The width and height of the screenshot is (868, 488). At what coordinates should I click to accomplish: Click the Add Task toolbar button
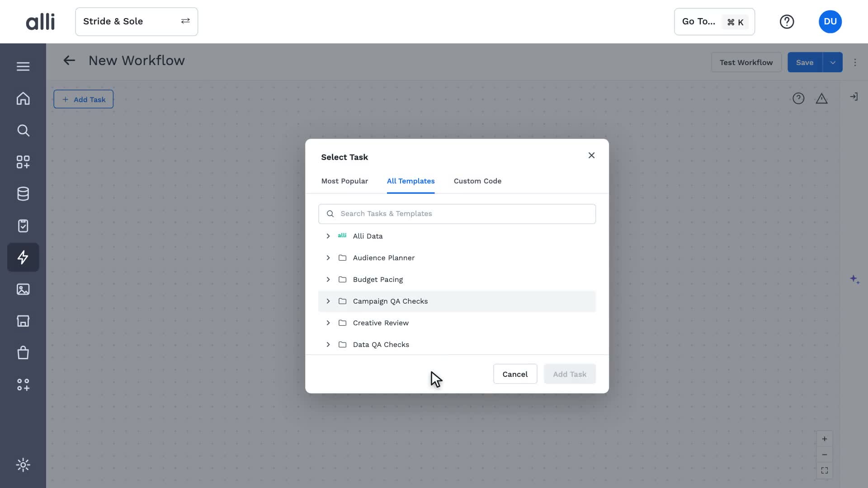pyautogui.click(x=84, y=99)
